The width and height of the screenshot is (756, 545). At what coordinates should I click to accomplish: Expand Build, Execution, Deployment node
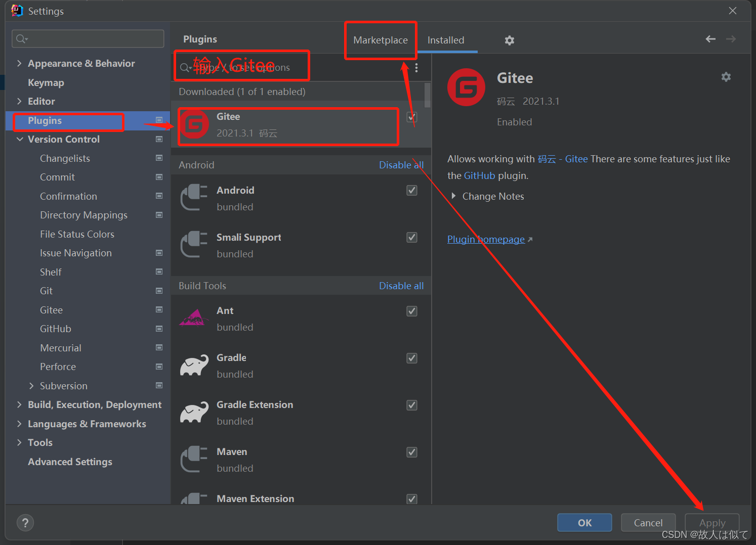(19, 404)
